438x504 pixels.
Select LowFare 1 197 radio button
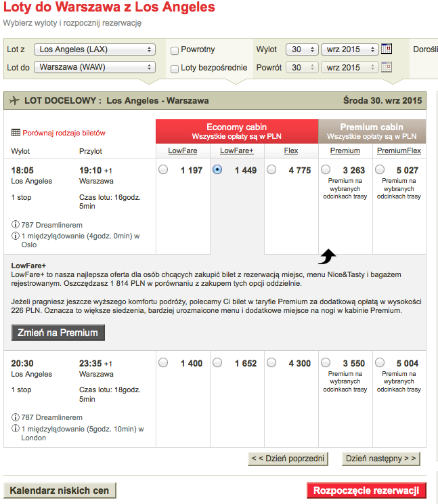pyautogui.click(x=163, y=169)
